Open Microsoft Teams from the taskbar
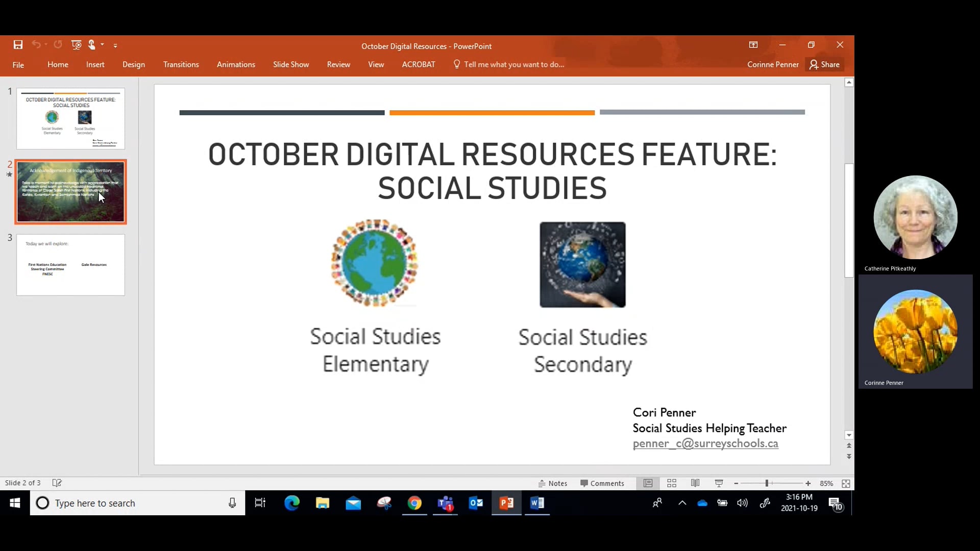Screen dimensions: 980x551 click(445, 503)
